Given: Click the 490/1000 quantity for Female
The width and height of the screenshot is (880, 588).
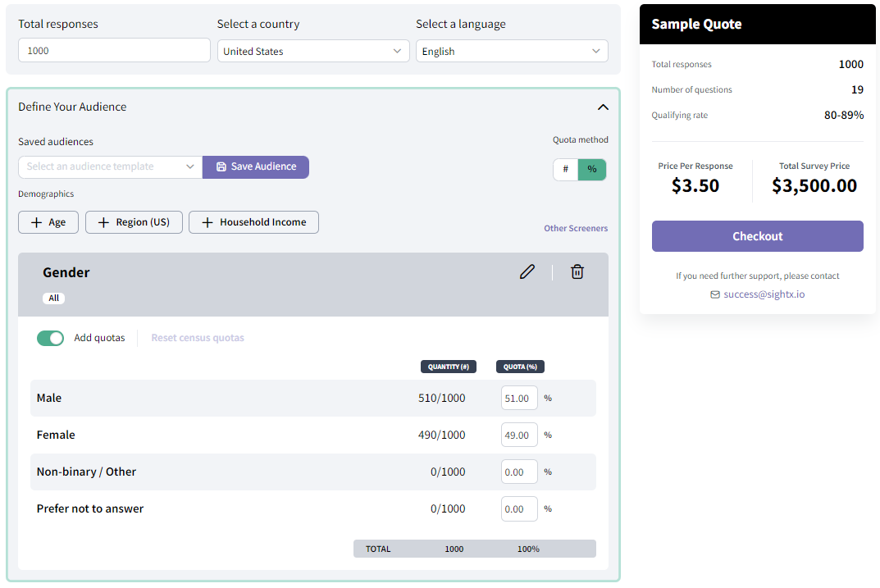Looking at the screenshot, I should (x=442, y=435).
